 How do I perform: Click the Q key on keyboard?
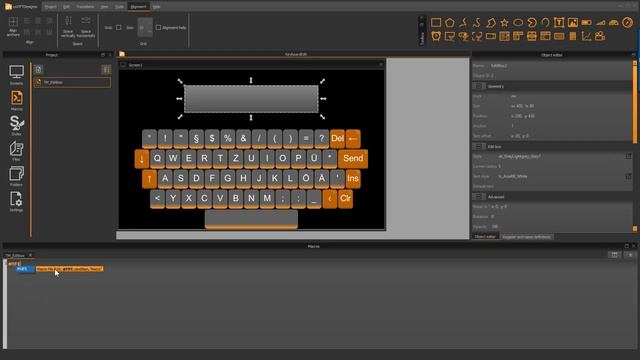[158, 159]
